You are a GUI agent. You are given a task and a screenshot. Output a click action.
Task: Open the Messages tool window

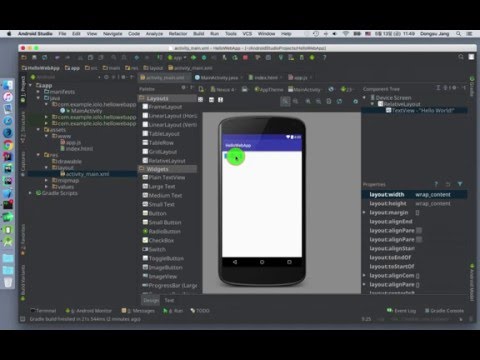[x=138, y=311]
